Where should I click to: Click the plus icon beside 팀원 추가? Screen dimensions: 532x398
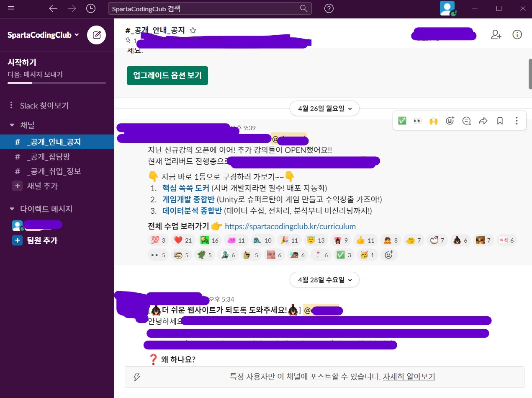[x=17, y=240]
